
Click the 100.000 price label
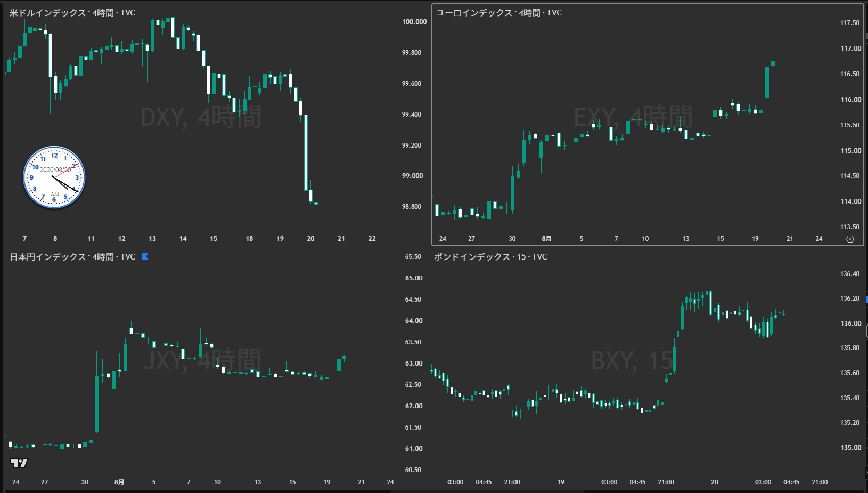[414, 22]
